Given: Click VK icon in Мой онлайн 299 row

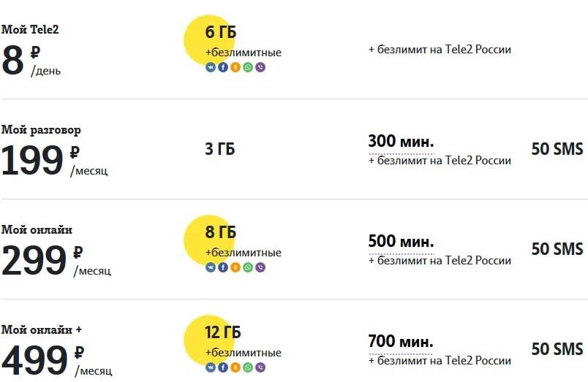Looking at the screenshot, I should point(211,267).
